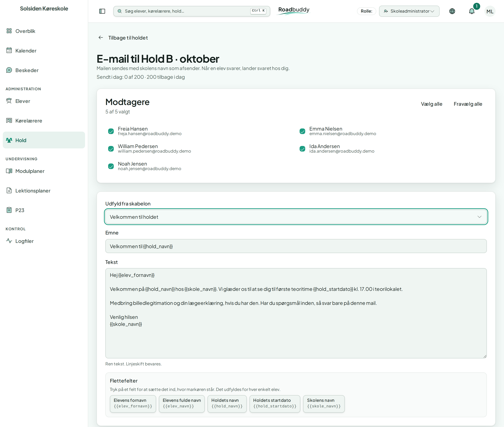
Task: Click the Logfiler activity icon
Action: pyautogui.click(x=9, y=241)
